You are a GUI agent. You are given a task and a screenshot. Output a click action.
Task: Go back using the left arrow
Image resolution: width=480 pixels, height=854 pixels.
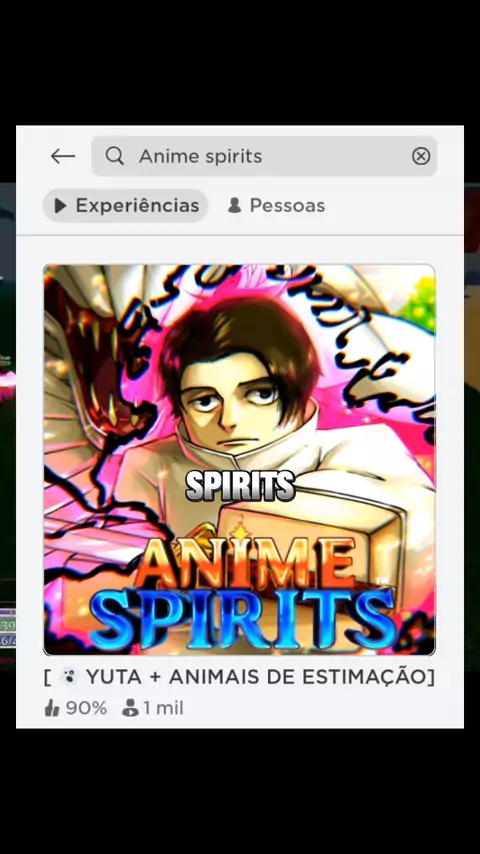click(x=63, y=156)
